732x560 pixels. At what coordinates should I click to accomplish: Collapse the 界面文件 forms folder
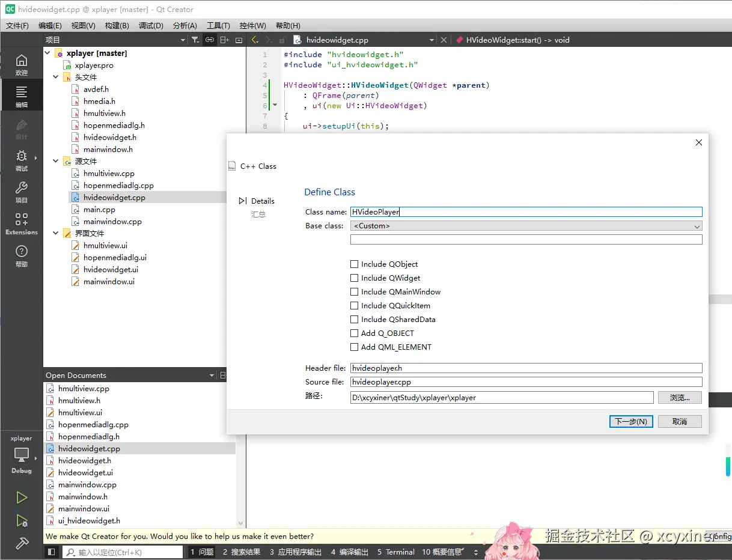coord(56,233)
